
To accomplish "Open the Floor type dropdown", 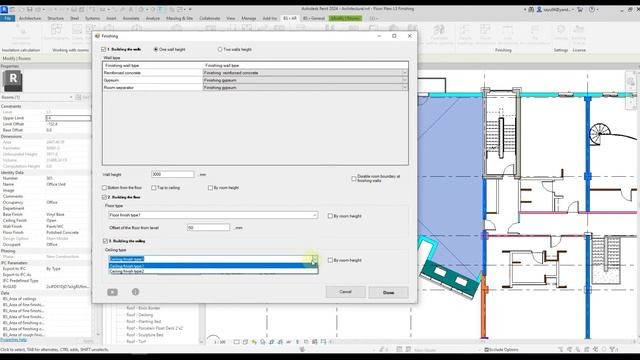I will [314, 215].
